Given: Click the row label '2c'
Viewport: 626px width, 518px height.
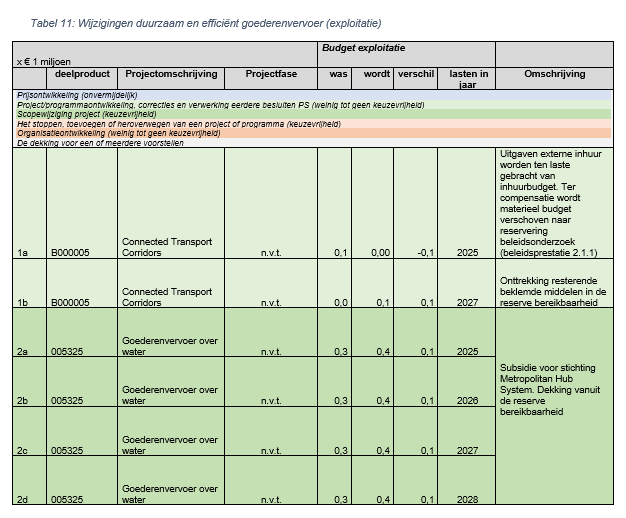Looking at the screenshot, I should coord(22,450).
